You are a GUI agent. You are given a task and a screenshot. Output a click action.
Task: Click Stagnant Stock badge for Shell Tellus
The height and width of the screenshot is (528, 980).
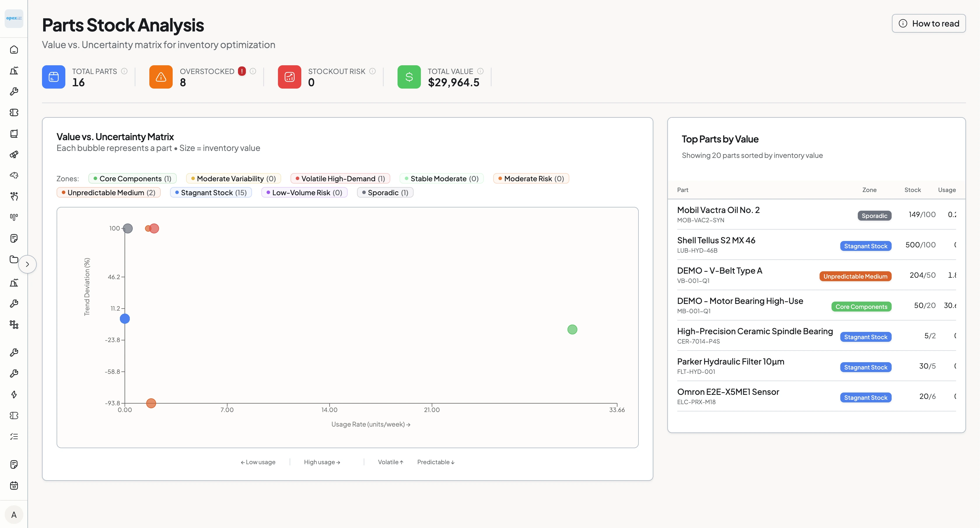pos(865,246)
